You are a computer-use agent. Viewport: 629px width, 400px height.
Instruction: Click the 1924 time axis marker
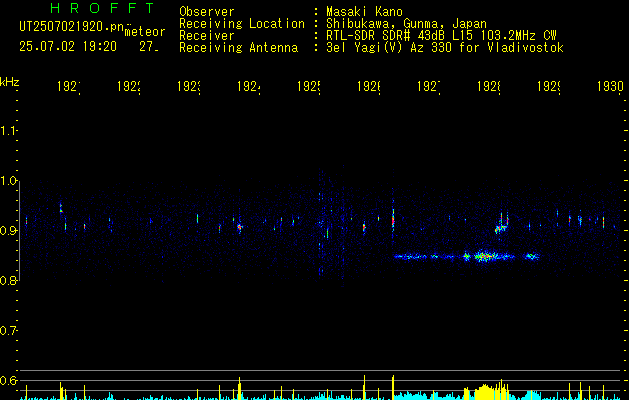[249, 86]
